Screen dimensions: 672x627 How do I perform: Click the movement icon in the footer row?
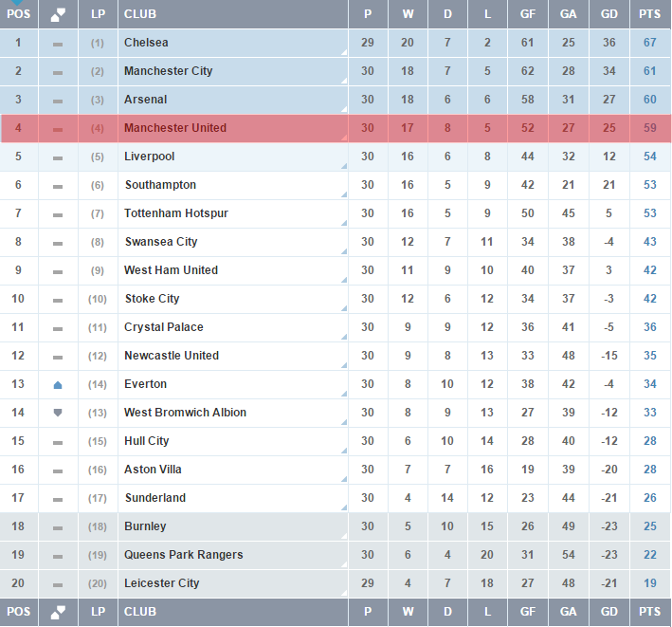[58, 612]
